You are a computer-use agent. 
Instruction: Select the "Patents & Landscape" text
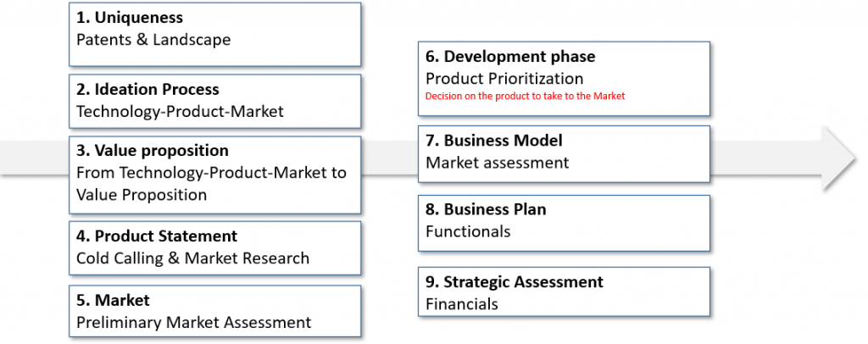point(153,39)
